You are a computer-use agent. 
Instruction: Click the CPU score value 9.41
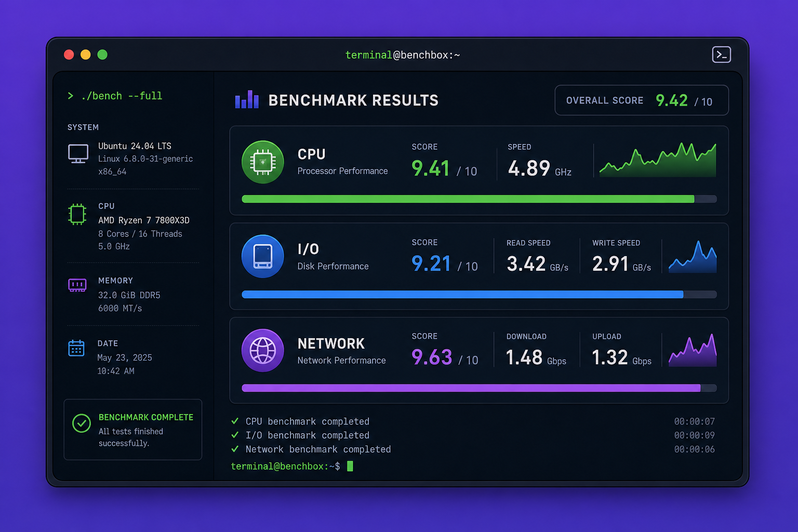pyautogui.click(x=430, y=168)
